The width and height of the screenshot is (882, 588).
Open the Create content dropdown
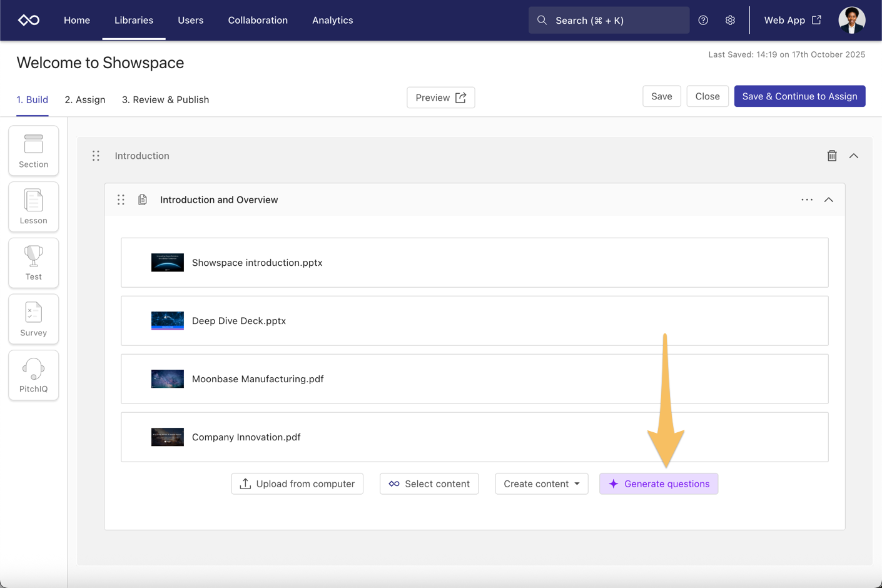point(541,484)
